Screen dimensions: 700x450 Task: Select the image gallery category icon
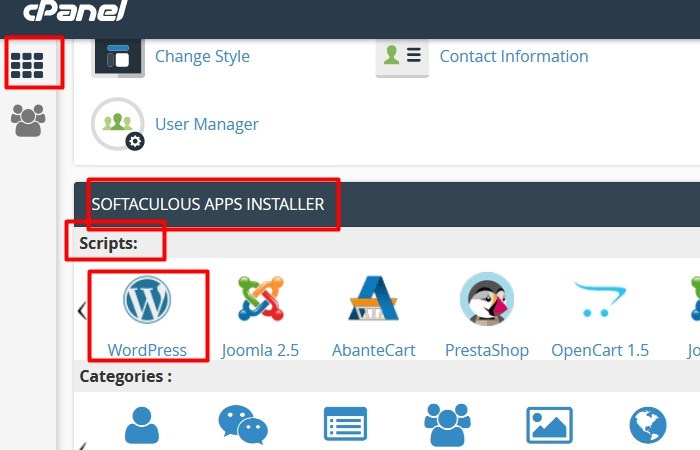(x=549, y=425)
